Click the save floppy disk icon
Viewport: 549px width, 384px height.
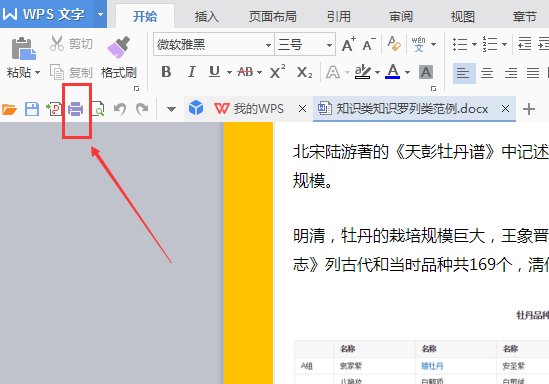(32, 109)
